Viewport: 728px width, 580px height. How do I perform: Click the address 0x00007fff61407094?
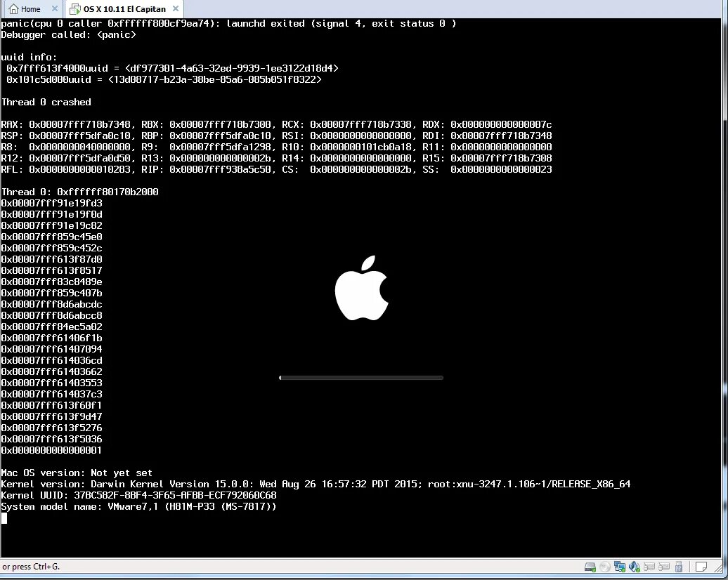(51, 349)
